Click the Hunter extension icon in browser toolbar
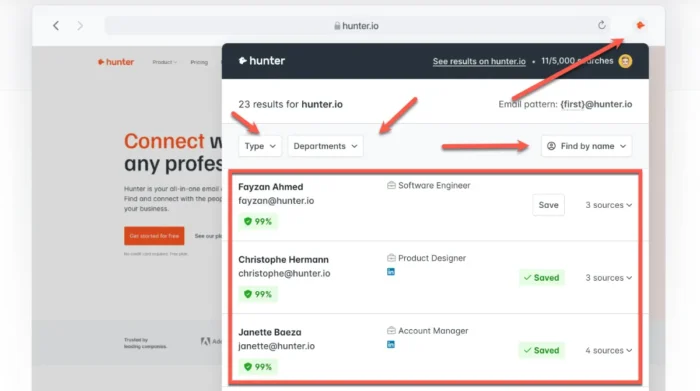This screenshot has height=391, width=700. point(640,25)
